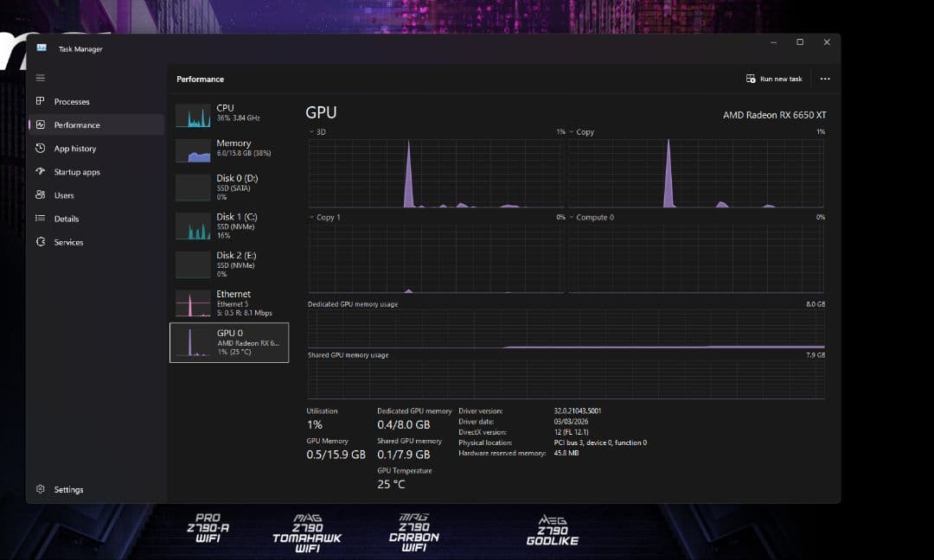Viewport: 934px width, 560px height.
Task: Click the Users icon in sidebar
Action: 41,194
